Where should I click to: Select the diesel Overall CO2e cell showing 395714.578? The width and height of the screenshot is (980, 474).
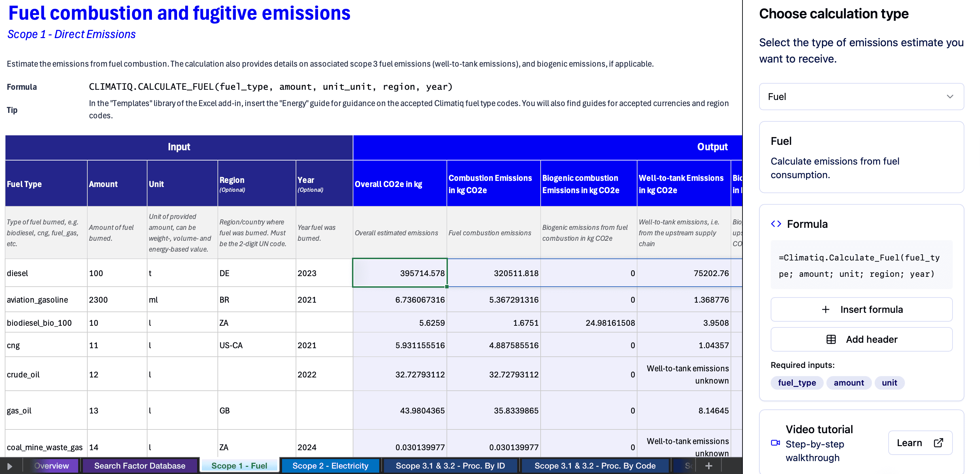click(x=400, y=273)
